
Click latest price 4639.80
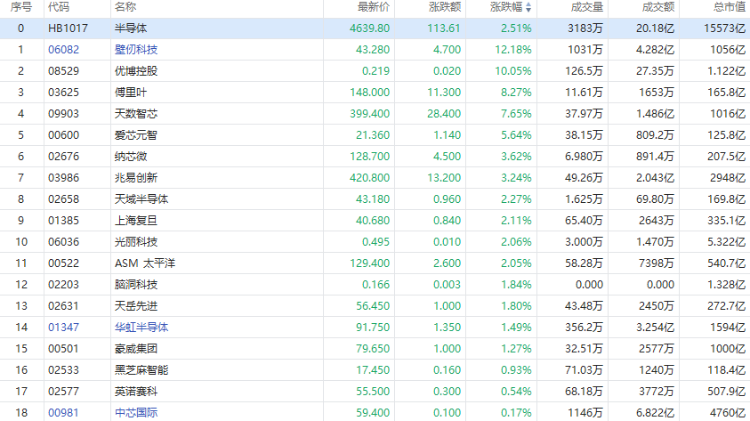click(x=370, y=29)
